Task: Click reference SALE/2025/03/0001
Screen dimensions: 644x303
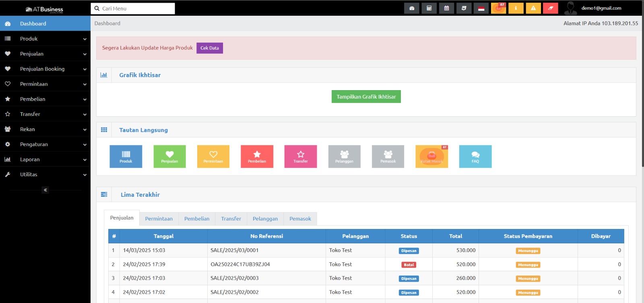Action: [235, 250]
